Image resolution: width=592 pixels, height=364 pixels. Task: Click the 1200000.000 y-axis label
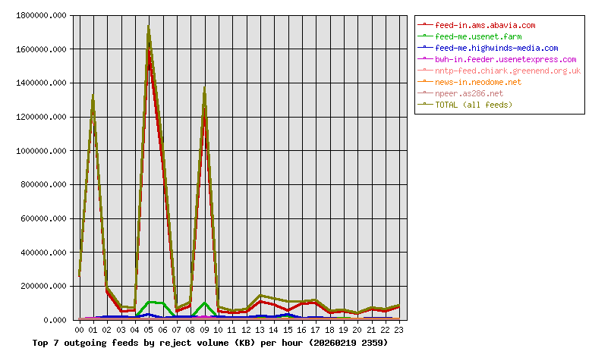[41, 117]
